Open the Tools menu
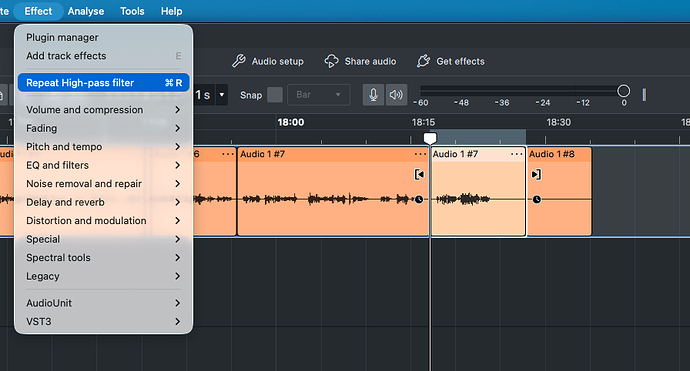The height and width of the screenshot is (371, 690). 132,11
